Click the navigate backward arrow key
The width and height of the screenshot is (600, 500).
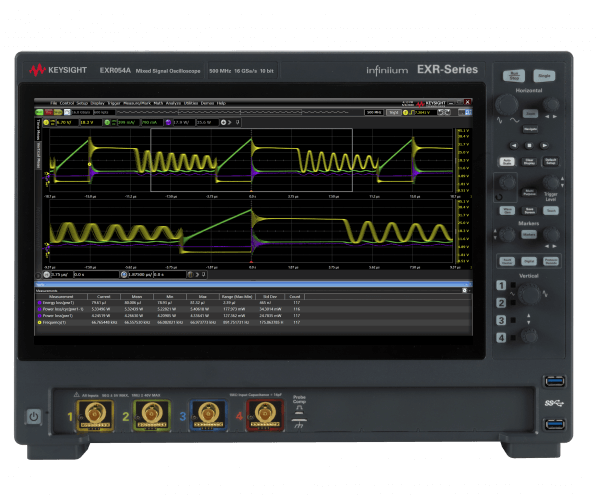coord(514,145)
